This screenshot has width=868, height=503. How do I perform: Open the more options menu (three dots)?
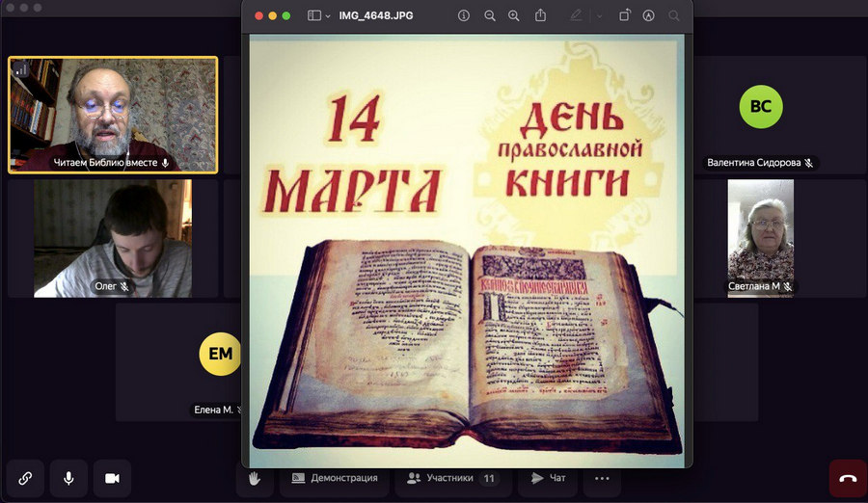602,478
